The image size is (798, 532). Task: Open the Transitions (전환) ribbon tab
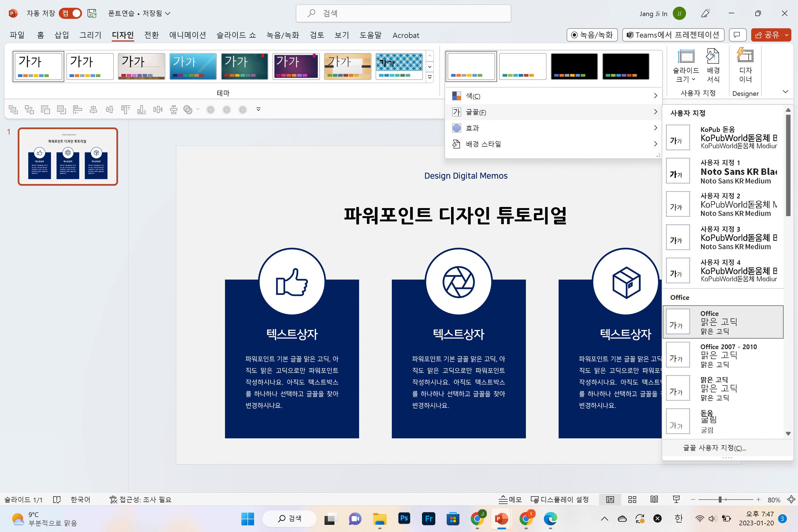[x=151, y=35]
